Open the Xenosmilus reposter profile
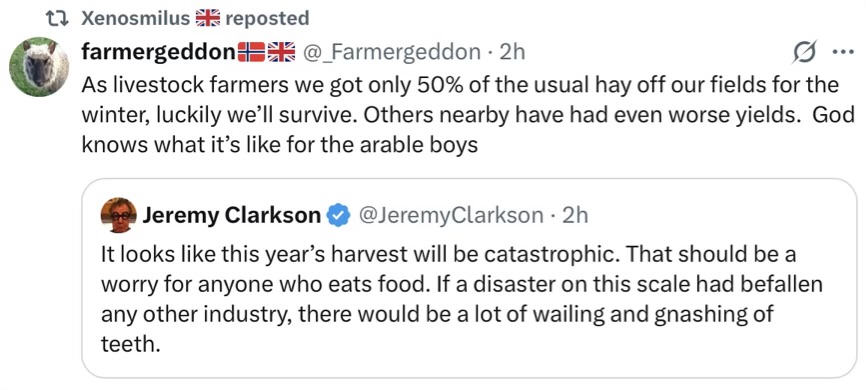 (x=135, y=19)
